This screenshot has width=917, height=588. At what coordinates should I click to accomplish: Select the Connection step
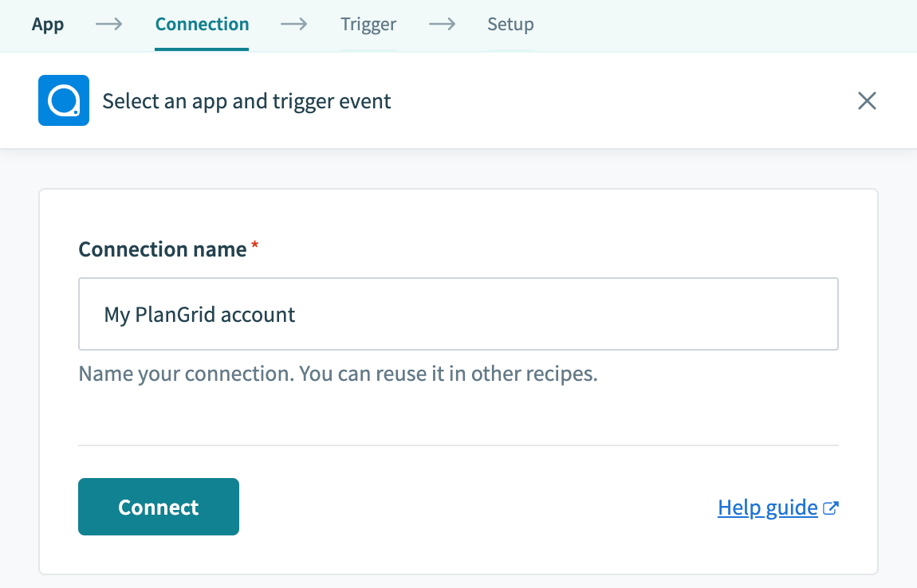[x=202, y=24]
